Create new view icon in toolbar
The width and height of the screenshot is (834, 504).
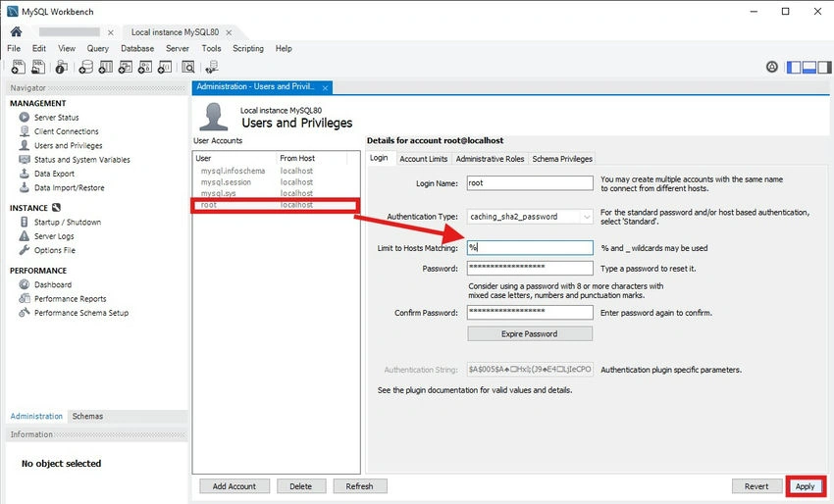125,67
